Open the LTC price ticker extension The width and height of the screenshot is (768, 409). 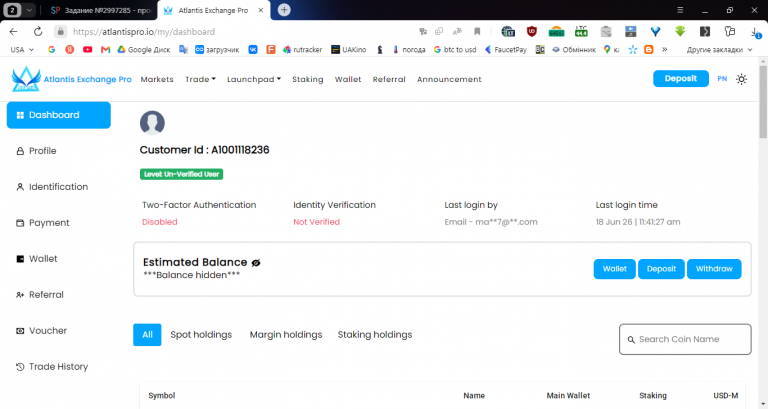coord(581,32)
